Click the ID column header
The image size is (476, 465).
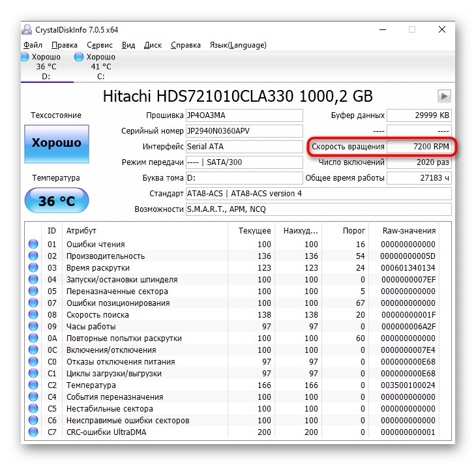pyautogui.click(x=52, y=231)
